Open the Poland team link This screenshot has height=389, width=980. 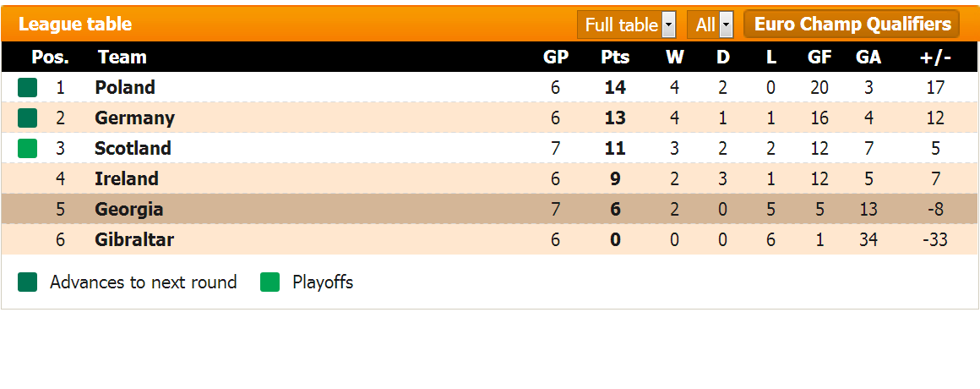(125, 87)
